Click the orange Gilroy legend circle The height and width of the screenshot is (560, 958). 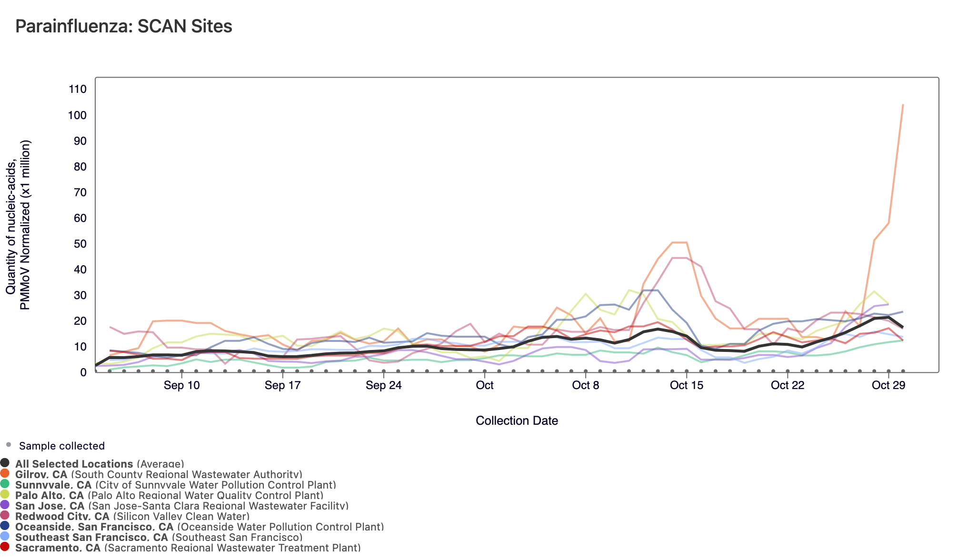click(5, 473)
